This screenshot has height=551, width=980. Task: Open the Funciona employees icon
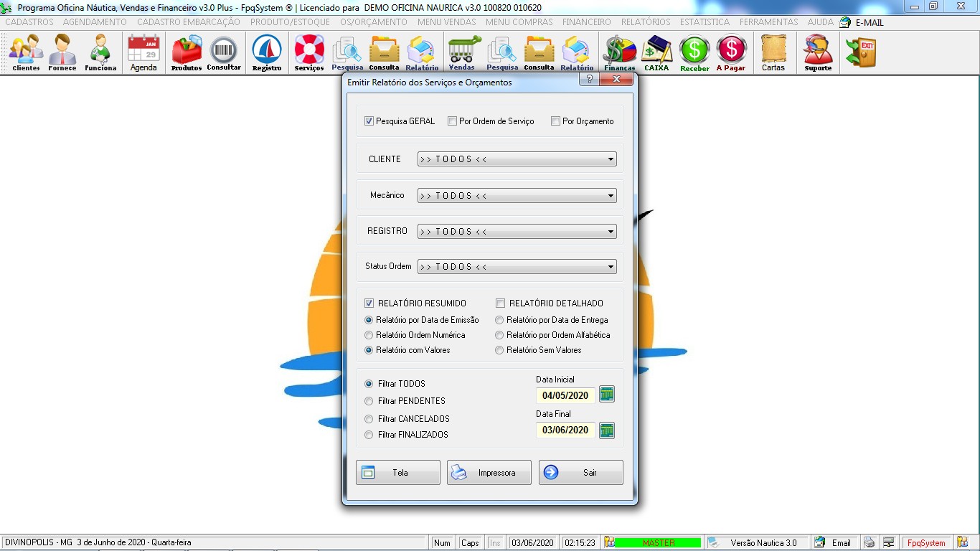tap(100, 53)
